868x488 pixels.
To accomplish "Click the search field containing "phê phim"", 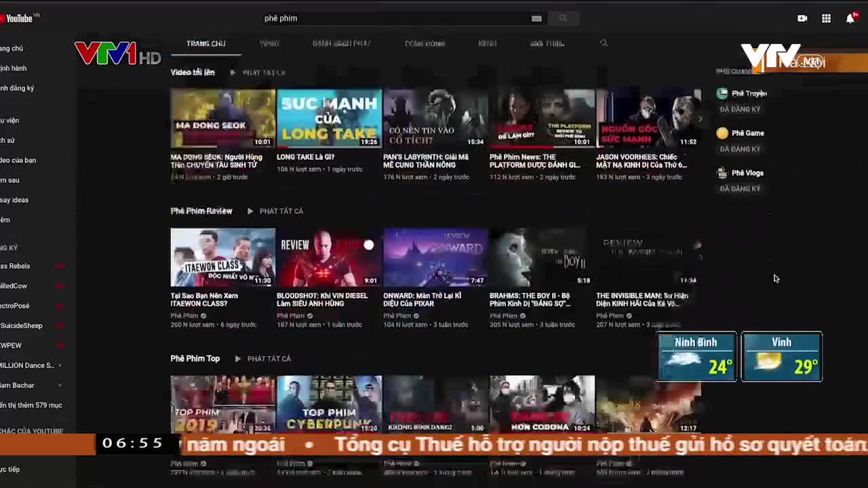I will (x=393, y=18).
